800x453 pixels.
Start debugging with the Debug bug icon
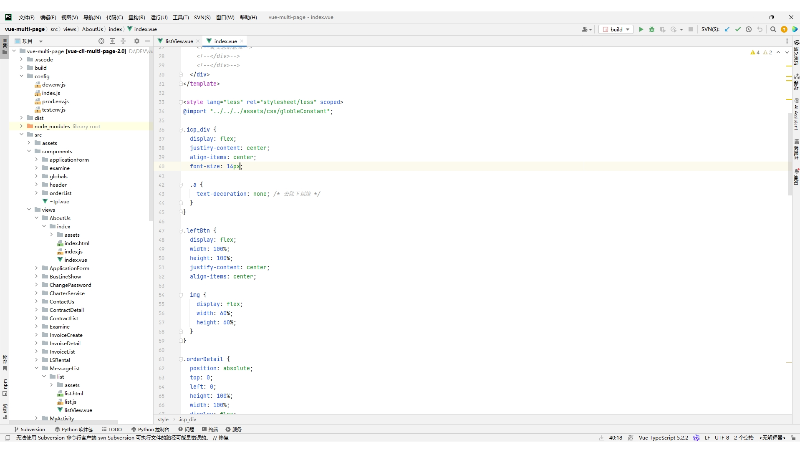pos(652,29)
